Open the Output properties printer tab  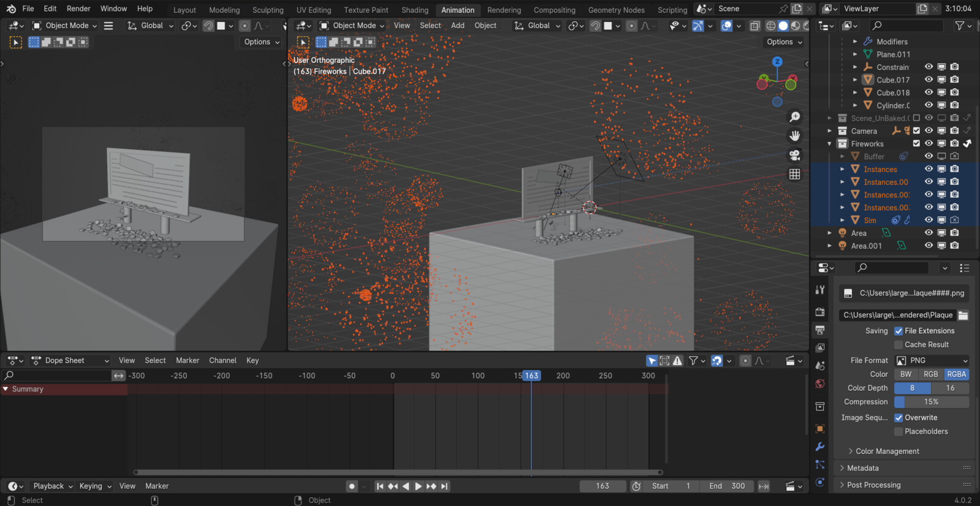[820, 330]
